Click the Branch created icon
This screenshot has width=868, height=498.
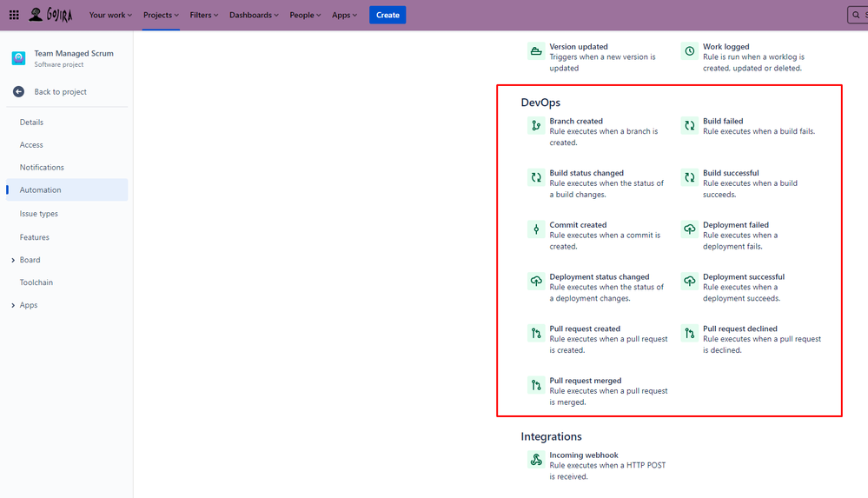[x=536, y=126]
